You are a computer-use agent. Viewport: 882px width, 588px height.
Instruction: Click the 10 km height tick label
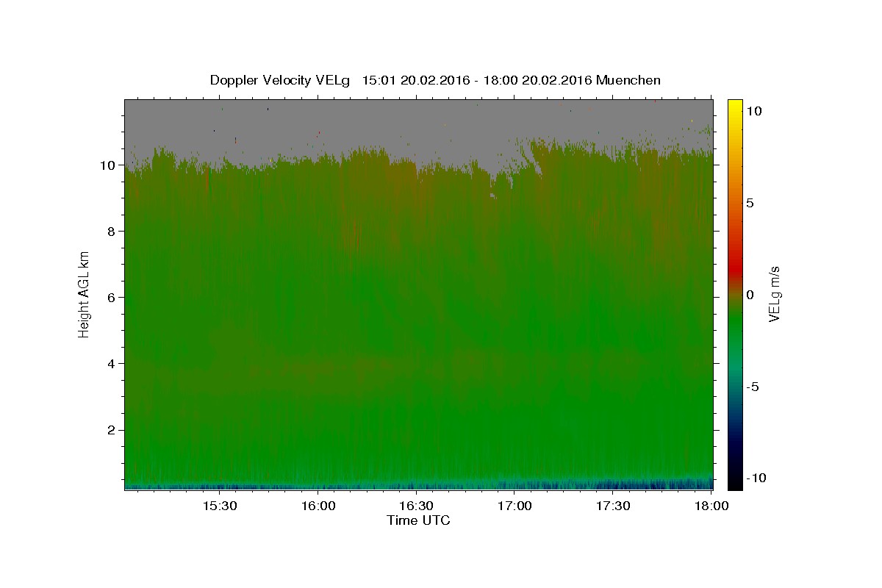click(108, 165)
